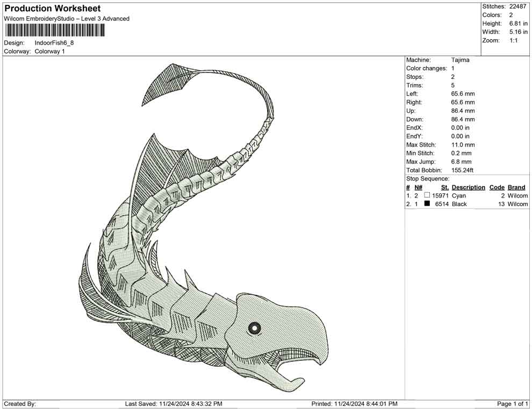Click the Description column header

click(x=469, y=187)
